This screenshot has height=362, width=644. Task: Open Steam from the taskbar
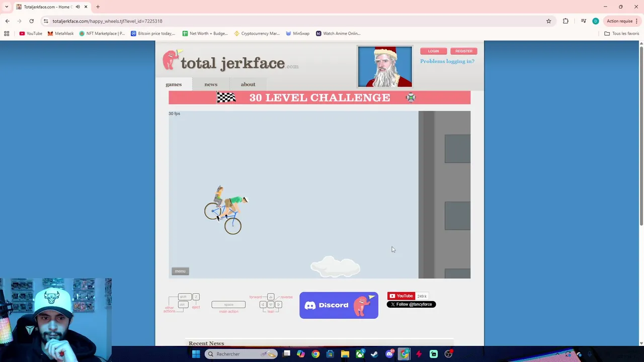pos(374,354)
